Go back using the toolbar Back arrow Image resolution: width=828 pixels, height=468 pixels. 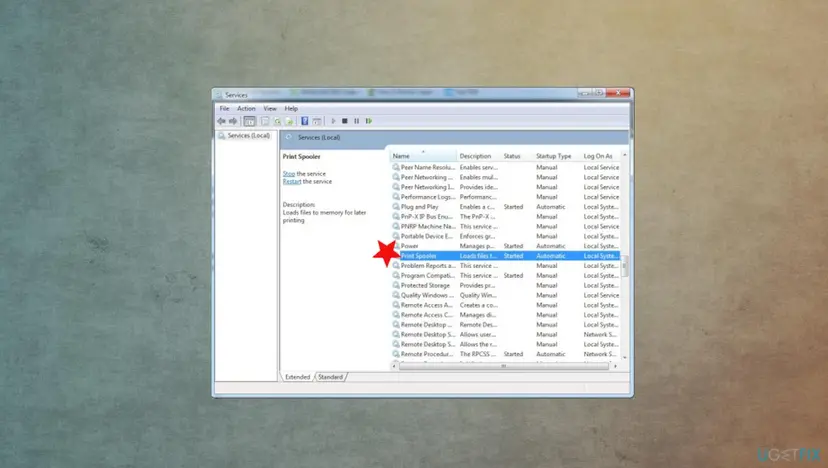point(221,121)
